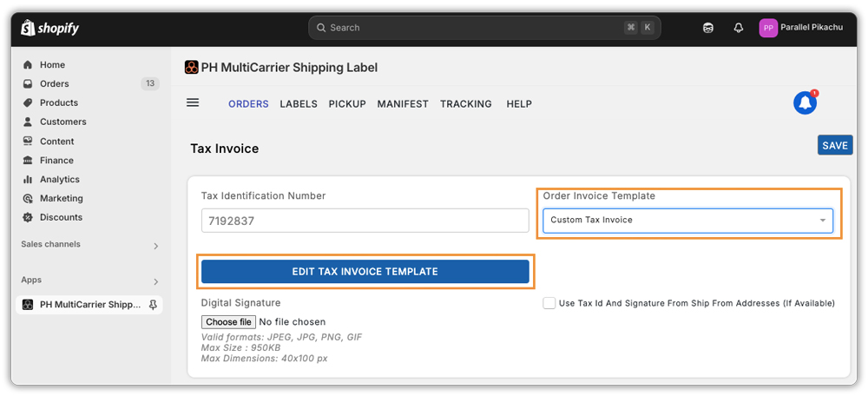
Task: Click the Marketing target icon
Action: click(27, 198)
